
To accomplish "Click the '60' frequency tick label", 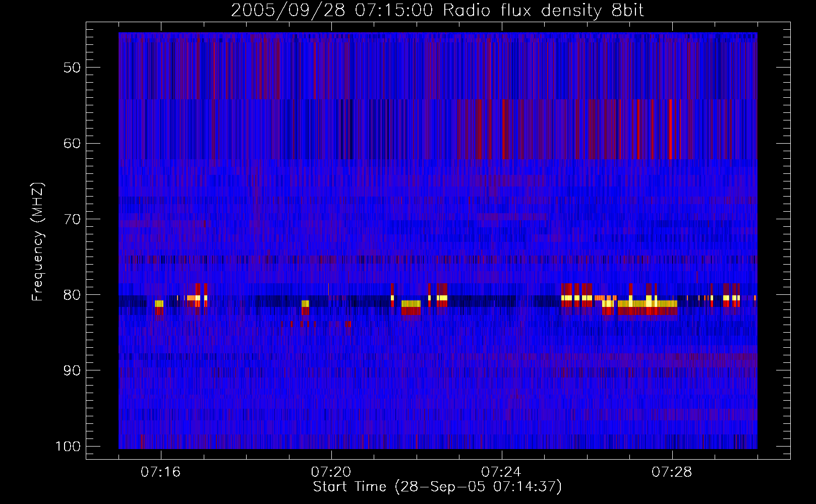I will [72, 143].
